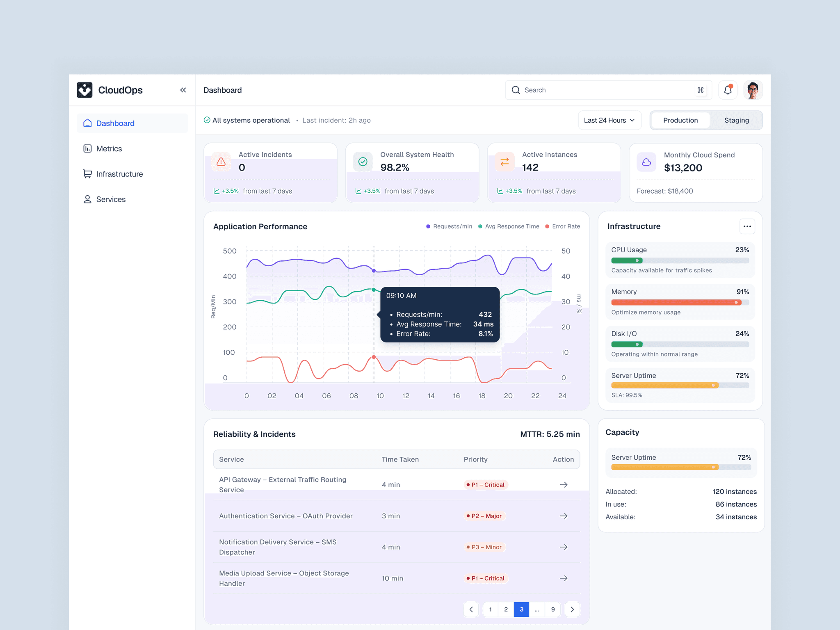840x630 pixels.
Task: Select the Production environment toggle
Action: tap(680, 120)
